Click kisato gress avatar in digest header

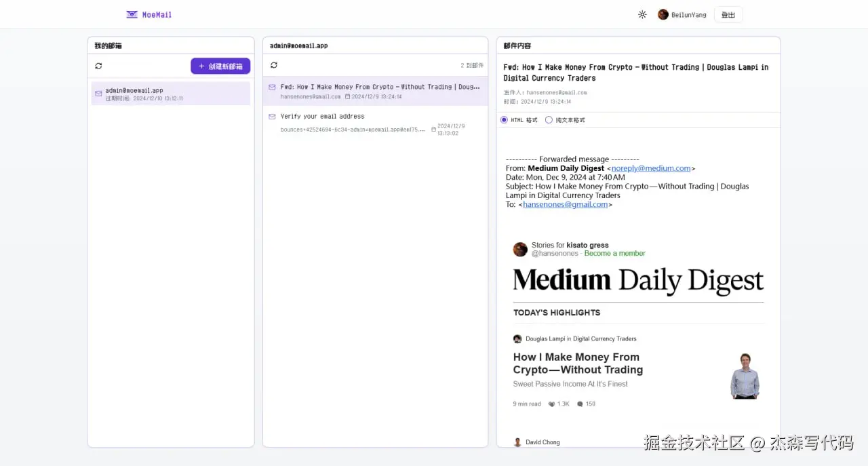[x=520, y=249]
